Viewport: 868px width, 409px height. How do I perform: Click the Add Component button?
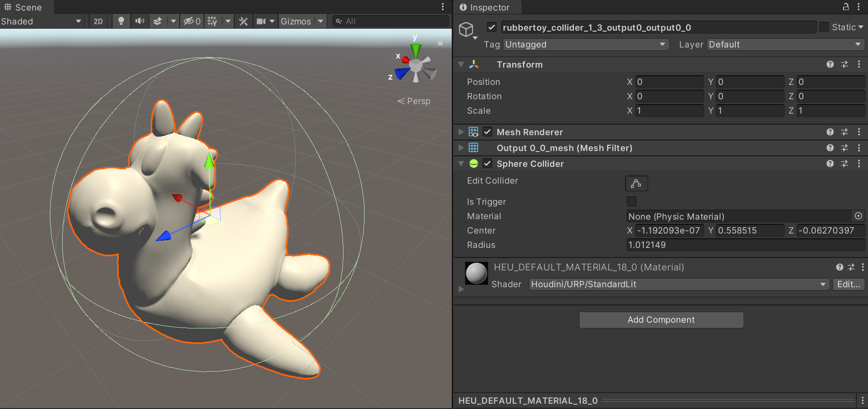pyautogui.click(x=661, y=320)
